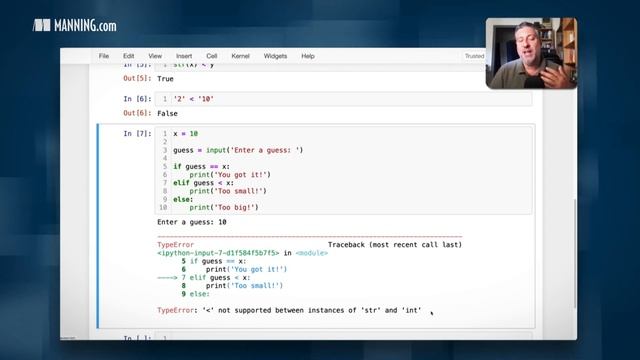Open the View menu
This screenshot has height=360, width=640.
click(155, 56)
